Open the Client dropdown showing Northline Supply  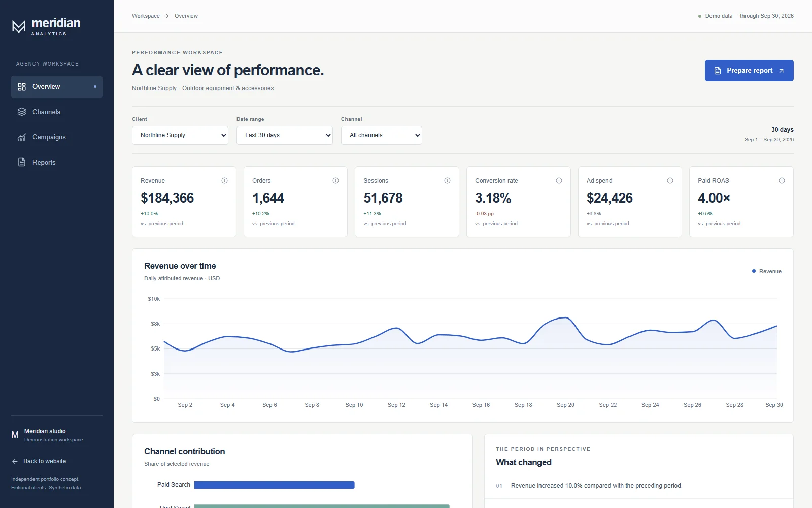[180, 135]
